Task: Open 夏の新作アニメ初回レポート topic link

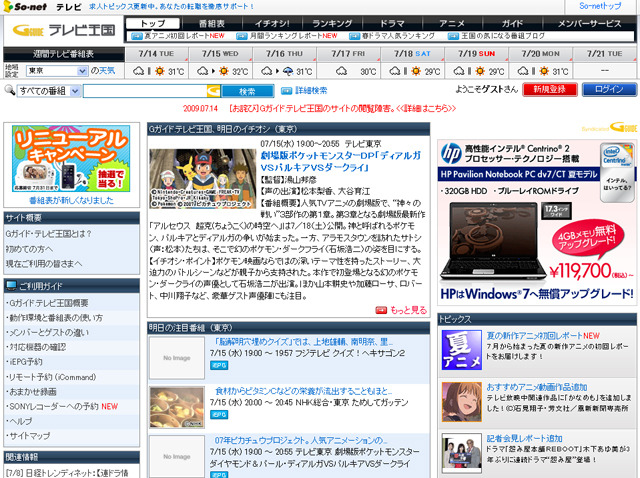Action: (x=534, y=336)
